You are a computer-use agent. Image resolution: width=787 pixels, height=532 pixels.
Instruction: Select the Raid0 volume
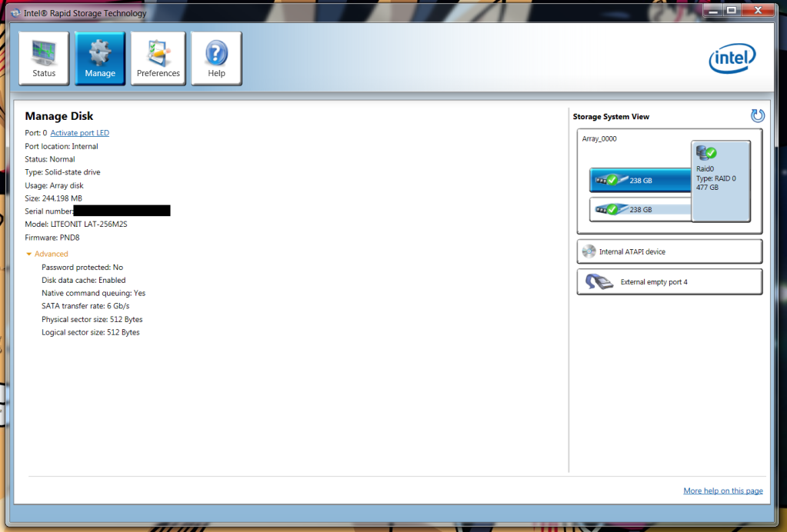coord(721,181)
